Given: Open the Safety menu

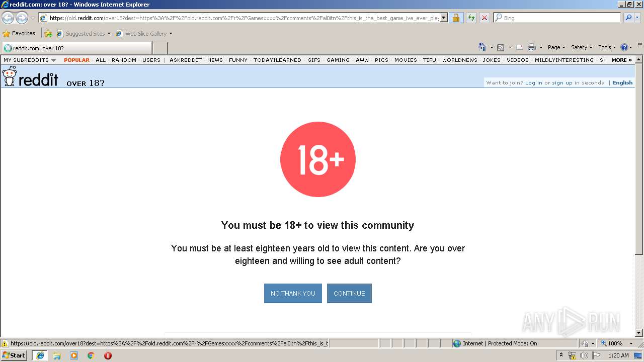Looking at the screenshot, I should point(582,47).
